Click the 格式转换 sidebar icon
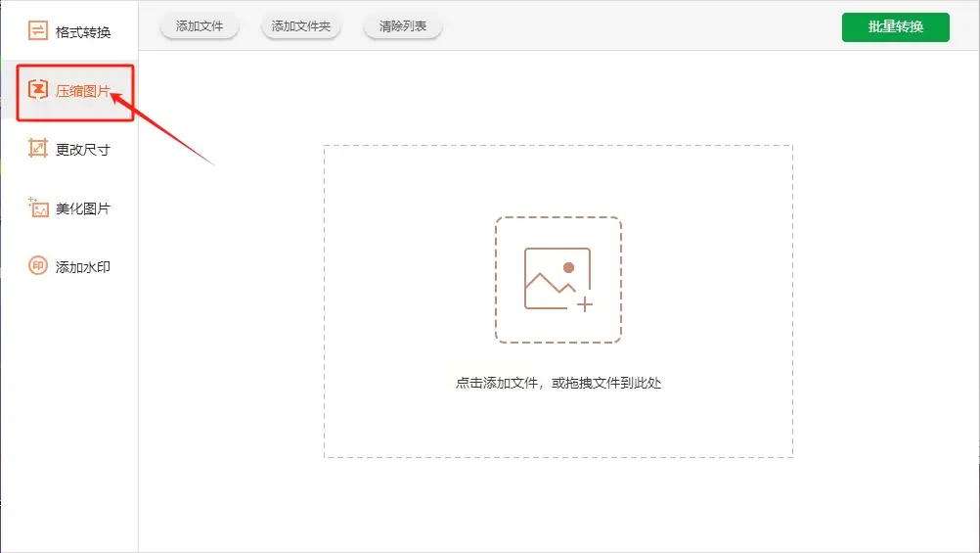This screenshot has height=553, width=980. (x=37, y=30)
